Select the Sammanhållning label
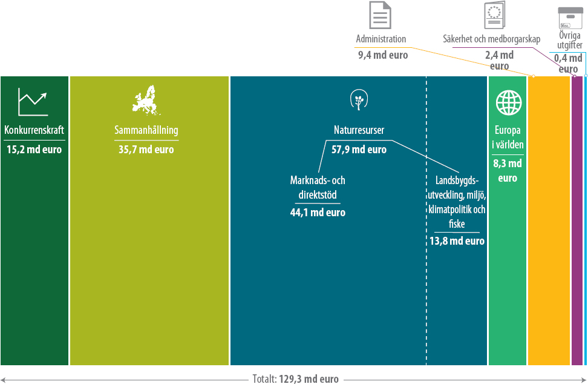 tap(146, 130)
